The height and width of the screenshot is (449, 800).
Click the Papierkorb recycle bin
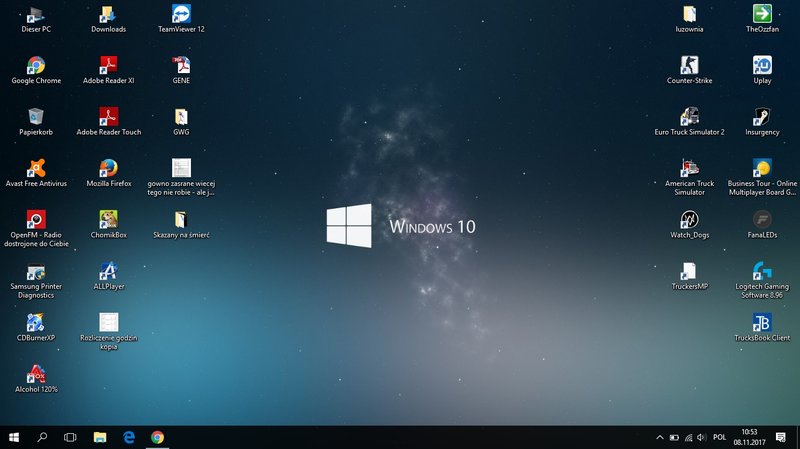point(36,117)
